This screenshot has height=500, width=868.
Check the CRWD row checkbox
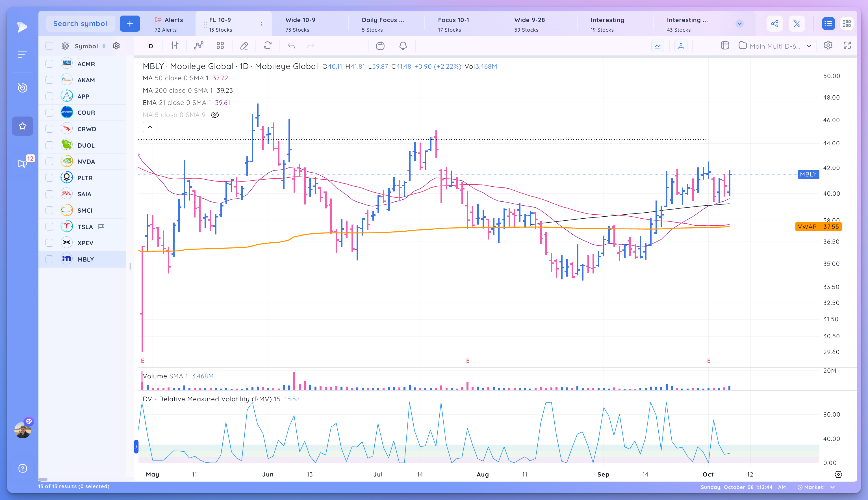click(49, 129)
